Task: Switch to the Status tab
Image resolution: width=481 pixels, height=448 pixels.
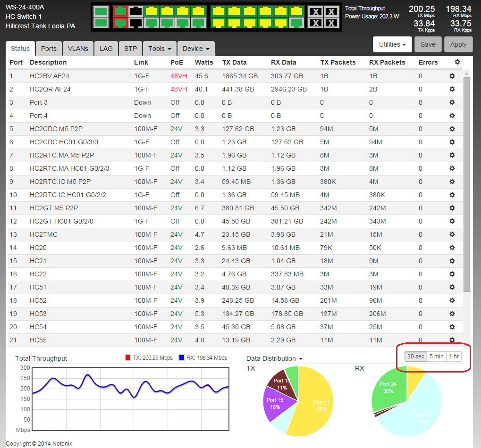Action: pyautogui.click(x=20, y=49)
